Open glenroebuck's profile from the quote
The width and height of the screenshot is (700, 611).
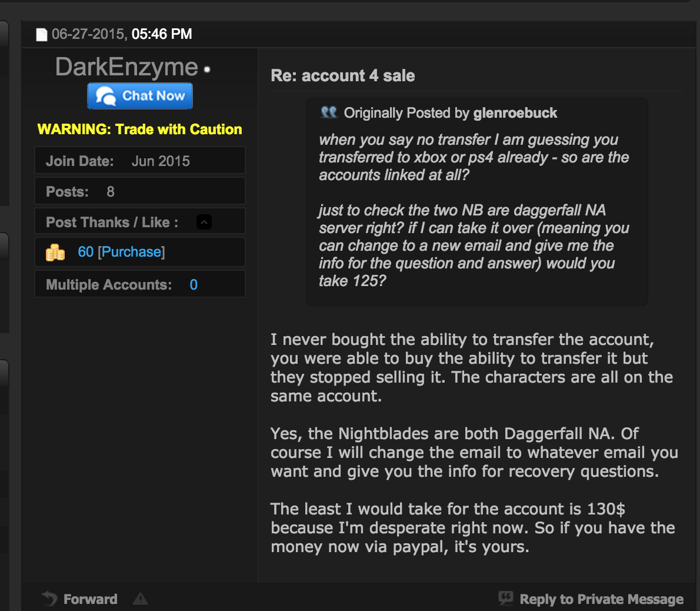(x=515, y=113)
